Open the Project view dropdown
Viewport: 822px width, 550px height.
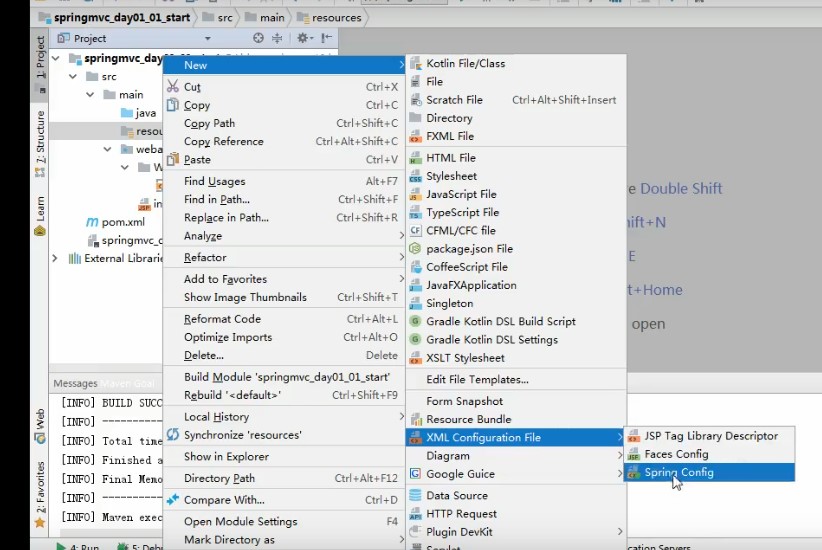pos(208,39)
